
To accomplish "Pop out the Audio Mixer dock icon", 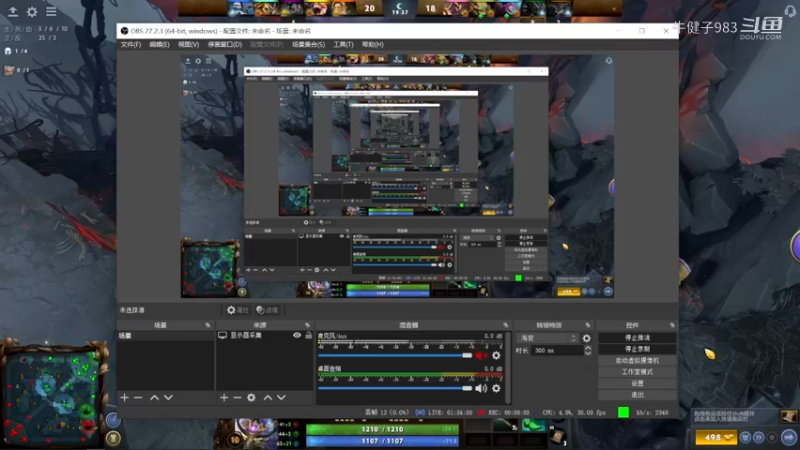I will tap(506, 325).
